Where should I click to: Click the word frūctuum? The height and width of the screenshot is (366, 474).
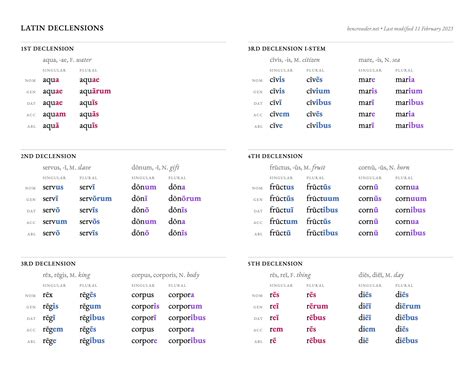[323, 199]
